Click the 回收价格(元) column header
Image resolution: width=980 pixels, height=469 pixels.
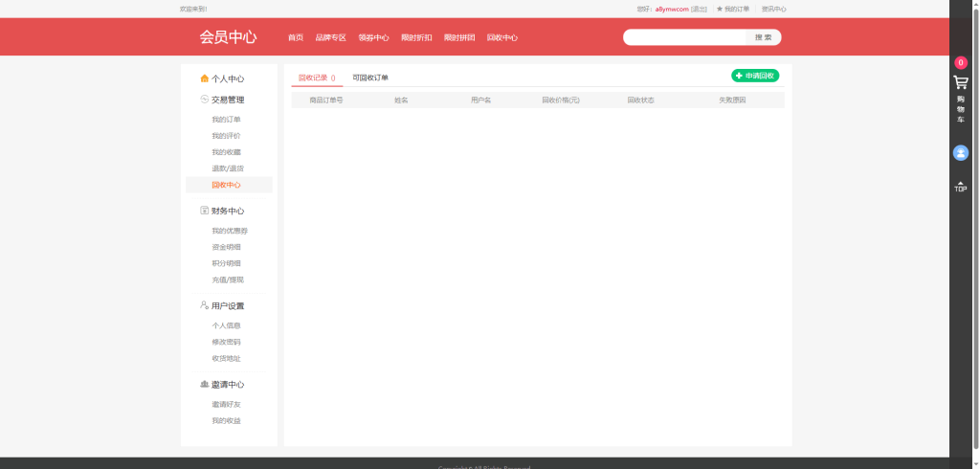[561, 100]
